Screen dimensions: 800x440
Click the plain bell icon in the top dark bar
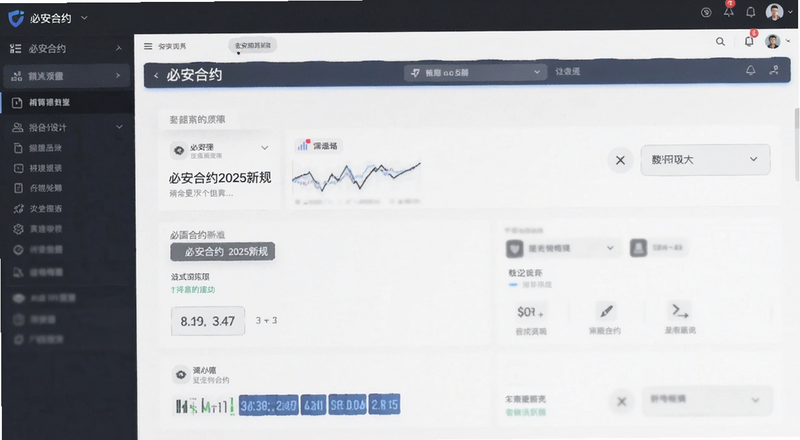(751, 12)
